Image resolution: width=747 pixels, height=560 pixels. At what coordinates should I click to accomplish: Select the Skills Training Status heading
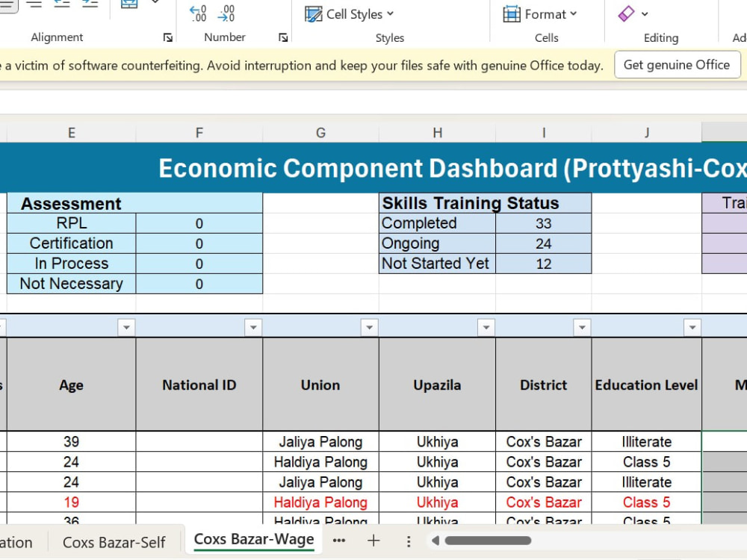(x=485, y=203)
